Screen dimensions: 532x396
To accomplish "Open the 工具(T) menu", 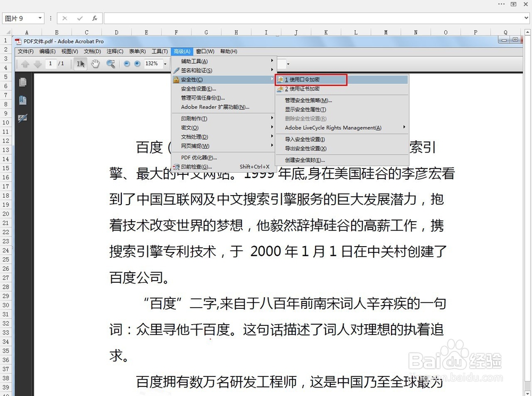I will tap(160, 52).
